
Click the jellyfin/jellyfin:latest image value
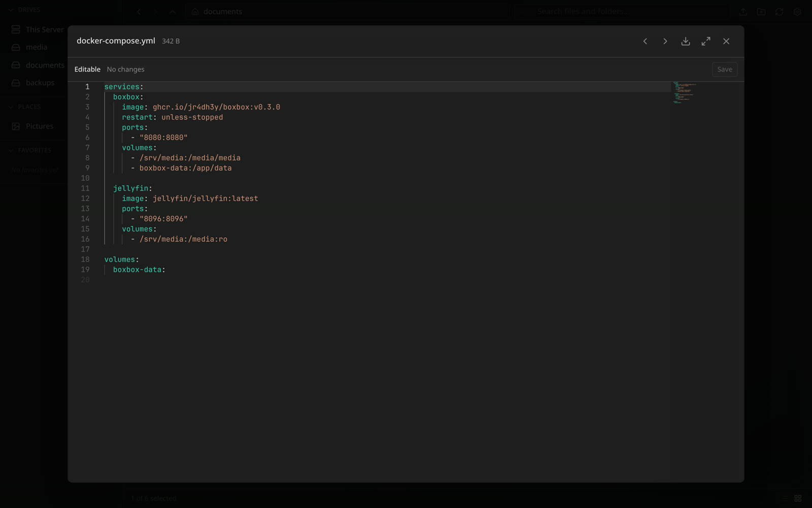205,199
